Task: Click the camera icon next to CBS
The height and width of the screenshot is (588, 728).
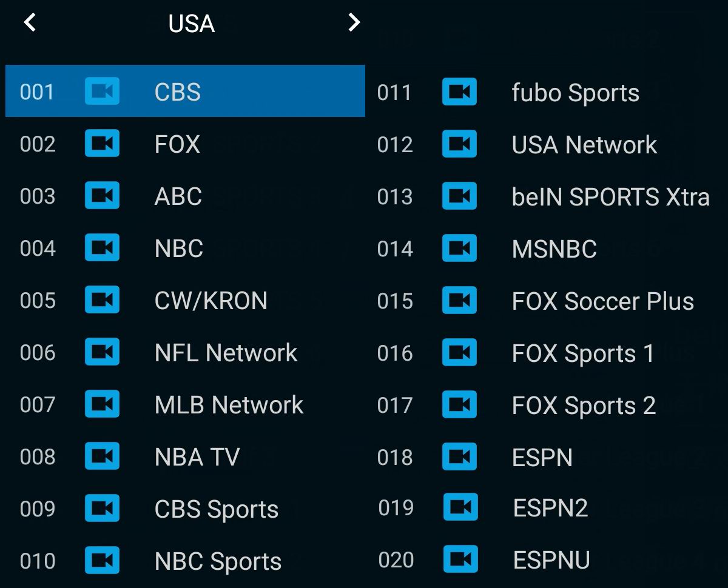Action: pyautogui.click(x=102, y=92)
